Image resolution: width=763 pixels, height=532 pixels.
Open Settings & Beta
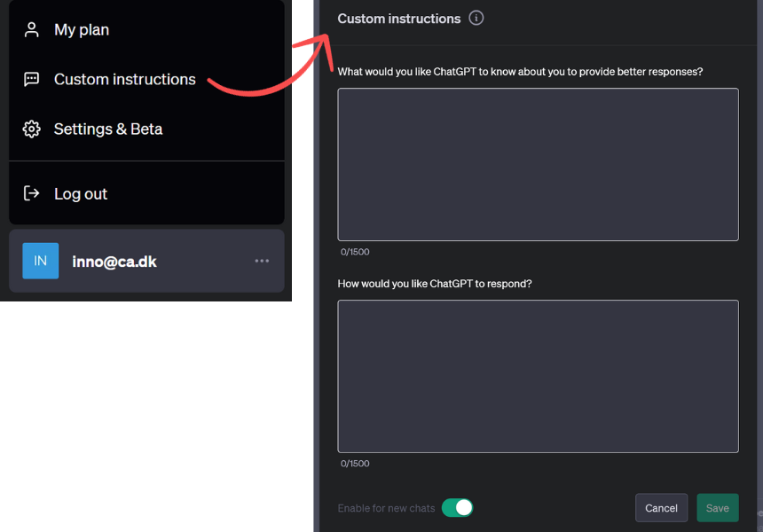146,129
